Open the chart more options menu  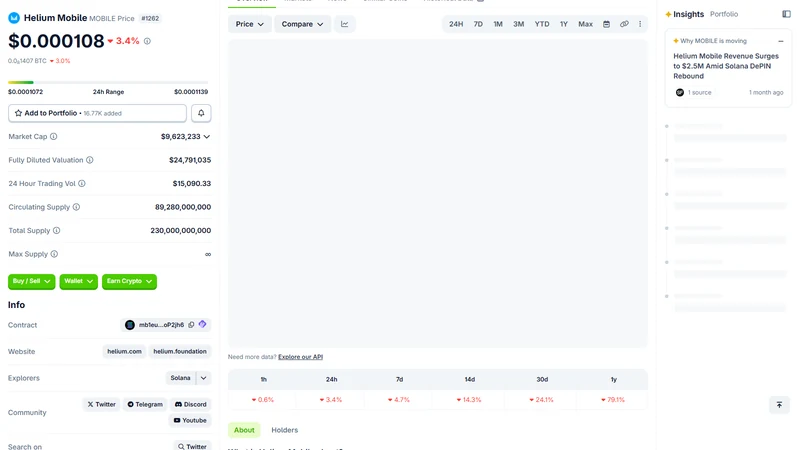pos(640,24)
